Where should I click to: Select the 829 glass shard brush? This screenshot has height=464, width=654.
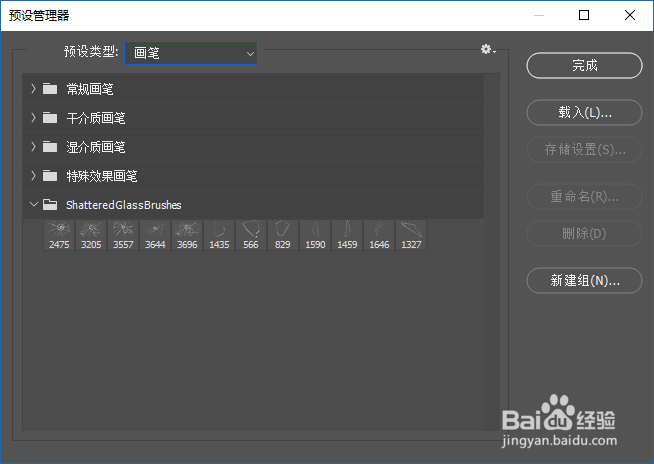[283, 235]
